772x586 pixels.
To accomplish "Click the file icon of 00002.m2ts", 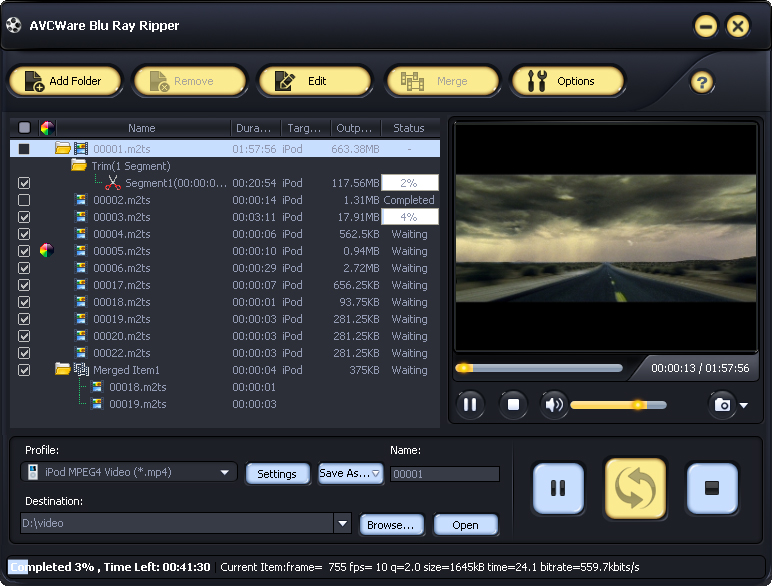I will pyautogui.click(x=81, y=199).
